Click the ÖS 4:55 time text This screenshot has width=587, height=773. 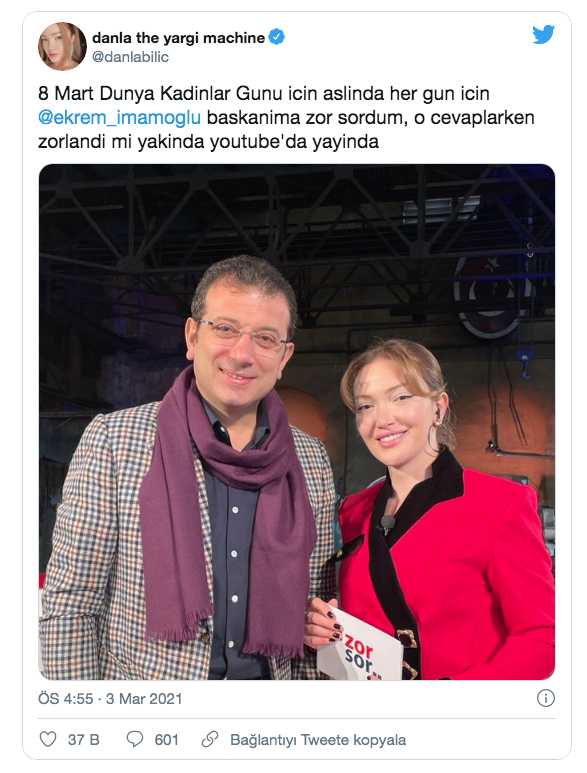pos(66,699)
